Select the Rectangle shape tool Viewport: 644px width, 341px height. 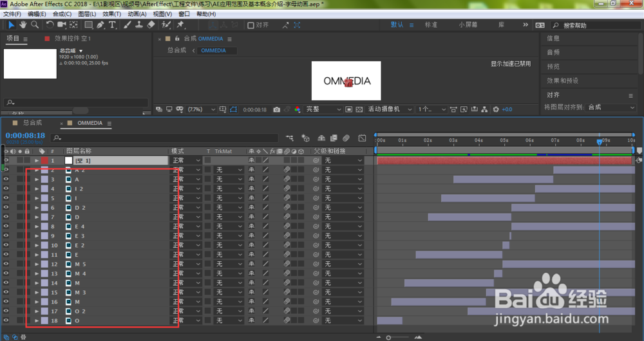[x=88, y=25]
